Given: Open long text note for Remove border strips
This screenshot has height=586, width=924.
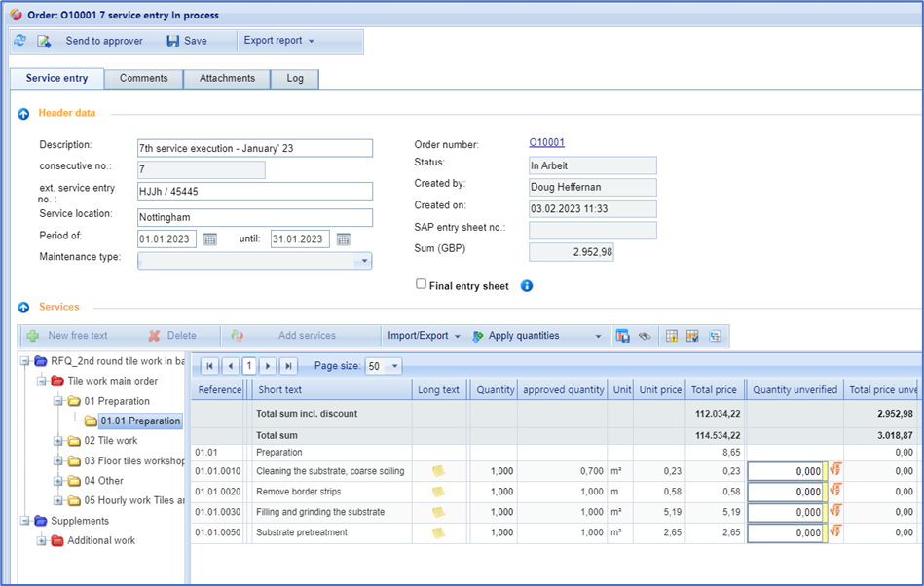Looking at the screenshot, I should click(440, 492).
